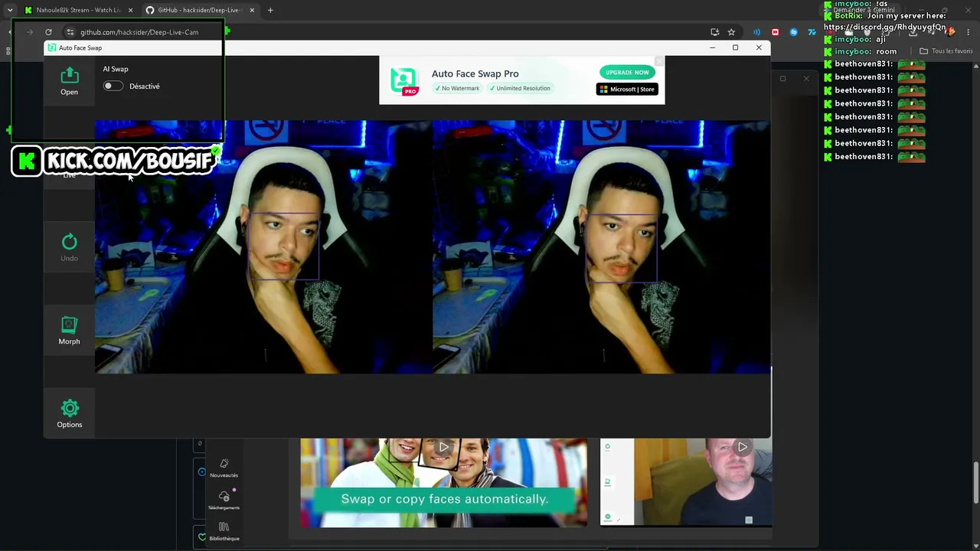The image size is (980, 551).
Task: Click the UPGRADE NOW button
Action: click(627, 73)
